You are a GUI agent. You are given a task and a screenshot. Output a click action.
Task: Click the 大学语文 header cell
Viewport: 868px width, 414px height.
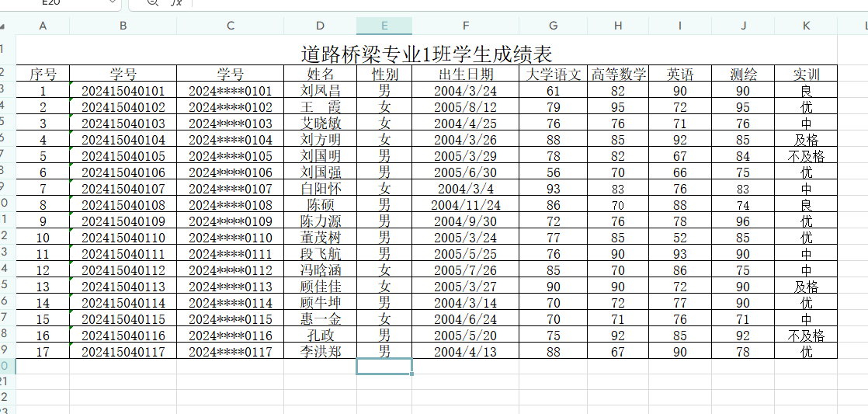pyautogui.click(x=553, y=74)
